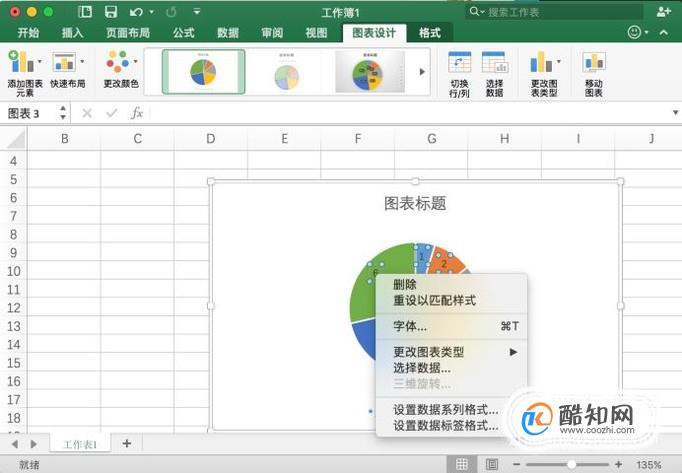Open the Add Chart Element dropdown arrow

[40, 61]
